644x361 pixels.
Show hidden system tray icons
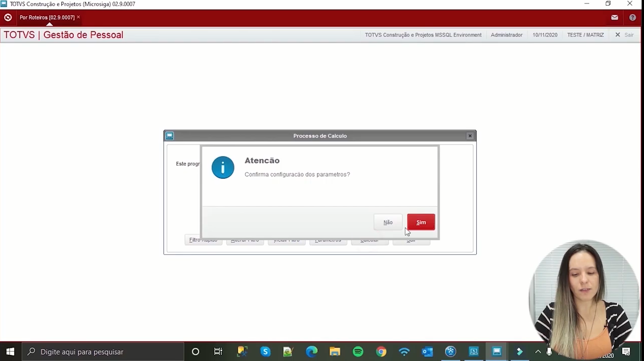tap(538, 351)
